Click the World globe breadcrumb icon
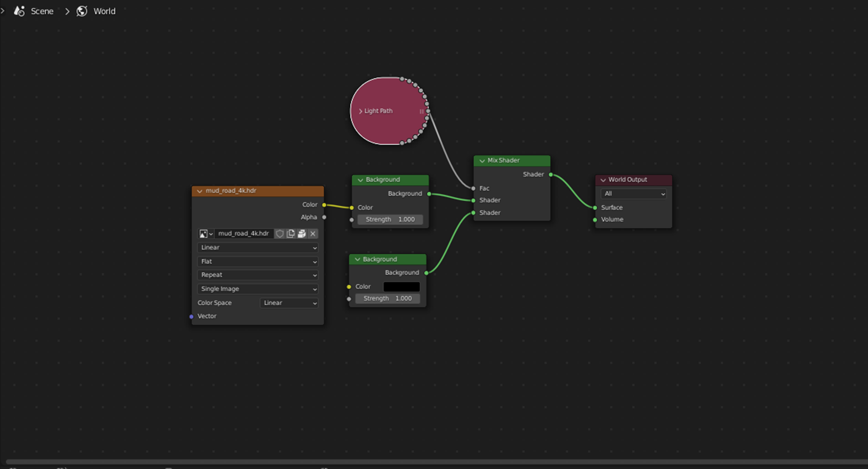The height and width of the screenshot is (469, 868). (82, 11)
